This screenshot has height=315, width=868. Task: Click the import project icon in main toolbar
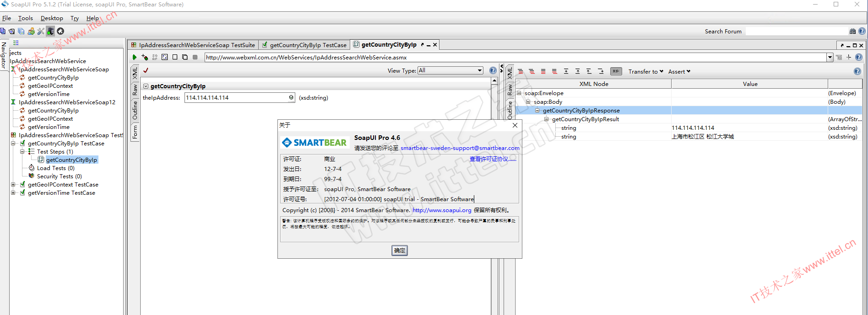point(11,31)
